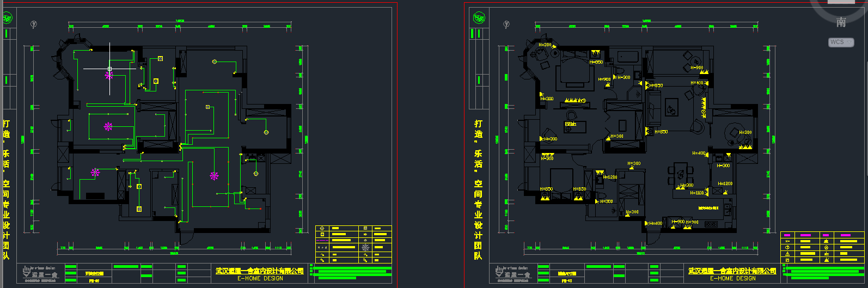Select company name text in right title block
This screenshot has width=868, height=288.
pos(732,271)
